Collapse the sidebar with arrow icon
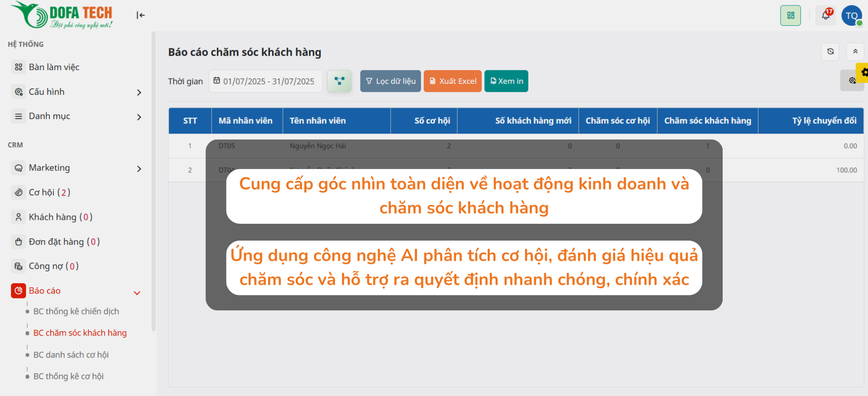The width and height of the screenshot is (868, 396). (x=141, y=15)
